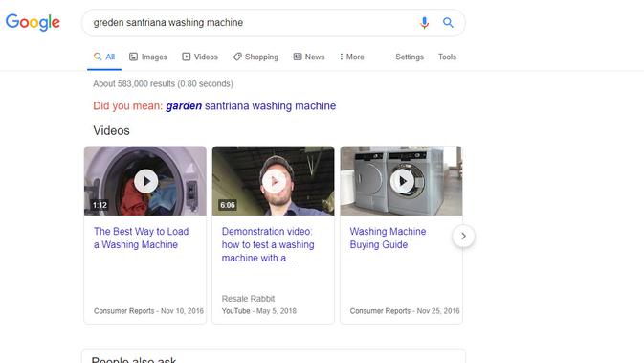Expand the More search options menu
Image resolution: width=644 pixels, height=363 pixels.
[x=351, y=57]
